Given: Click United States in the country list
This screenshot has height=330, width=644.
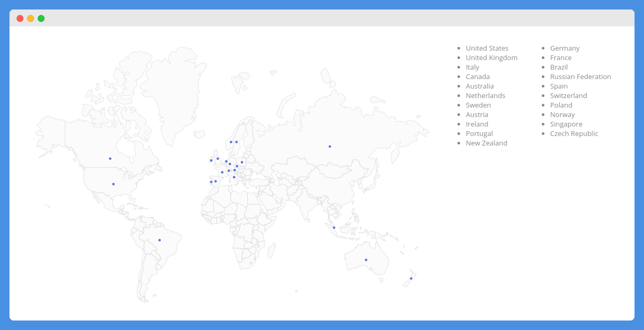Looking at the screenshot, I should (x=487, y=48).
